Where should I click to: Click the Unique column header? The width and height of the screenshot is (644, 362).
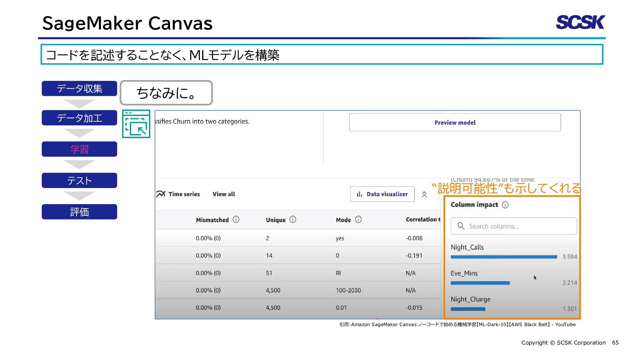pyautogui.click(x=276, y=220)
